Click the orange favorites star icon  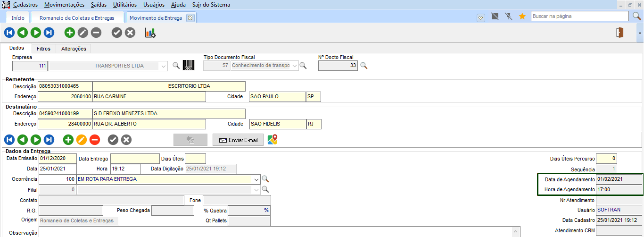tap(522, 17)
